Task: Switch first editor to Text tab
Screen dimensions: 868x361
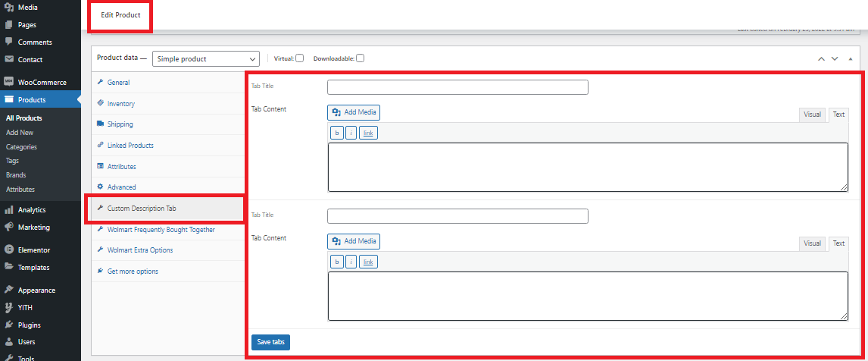Action: 838,115
